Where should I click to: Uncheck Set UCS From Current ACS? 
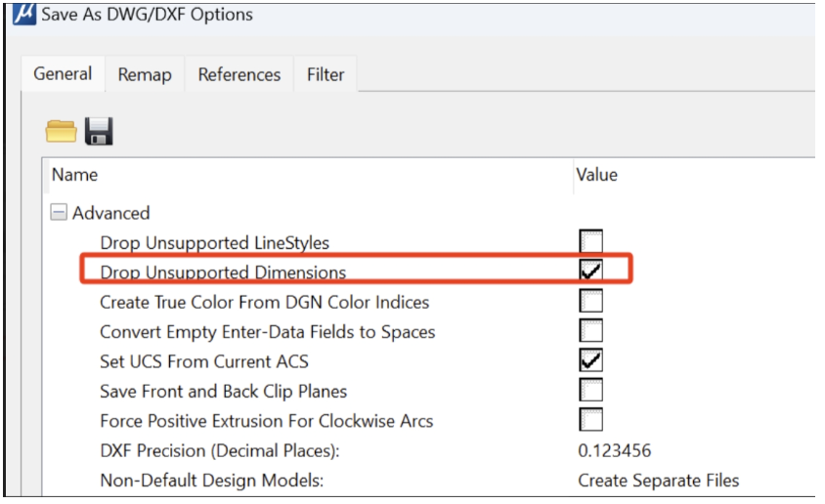tap(590, 360)
